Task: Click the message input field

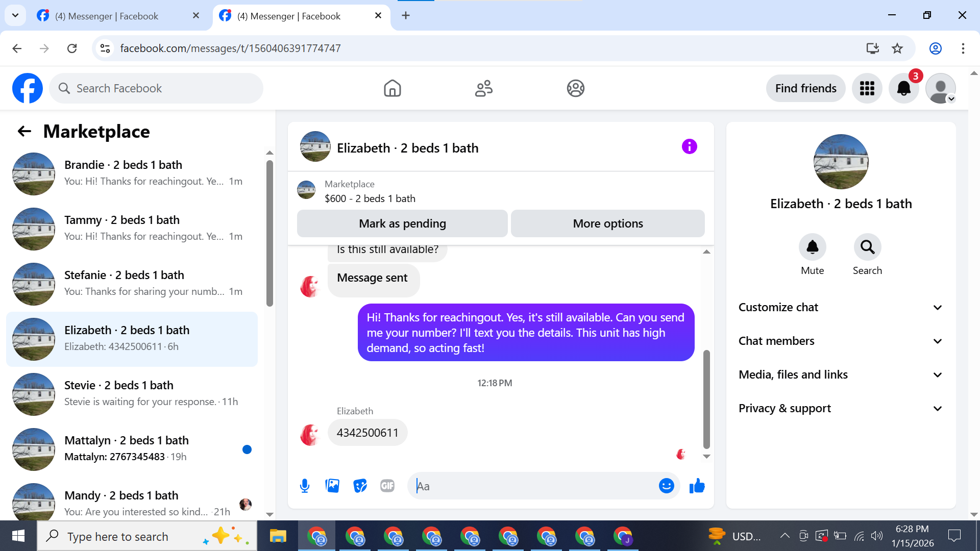Action: pos(533,486)
